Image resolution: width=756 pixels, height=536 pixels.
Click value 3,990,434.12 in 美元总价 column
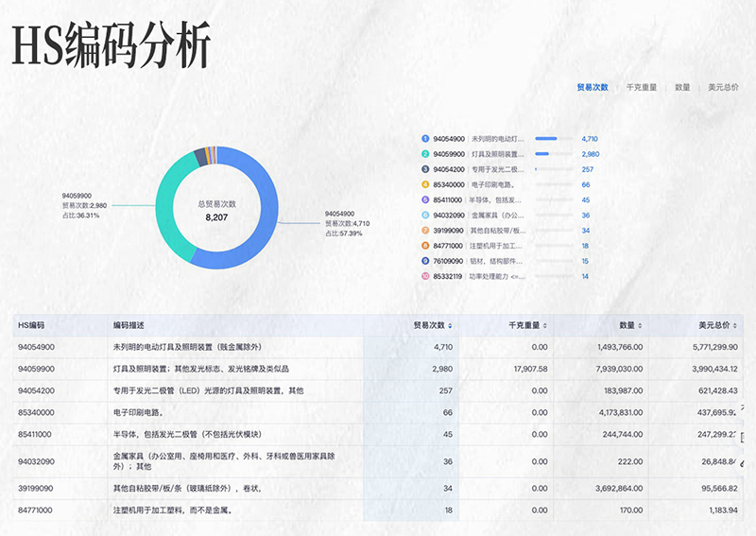[x=714, y=369]
